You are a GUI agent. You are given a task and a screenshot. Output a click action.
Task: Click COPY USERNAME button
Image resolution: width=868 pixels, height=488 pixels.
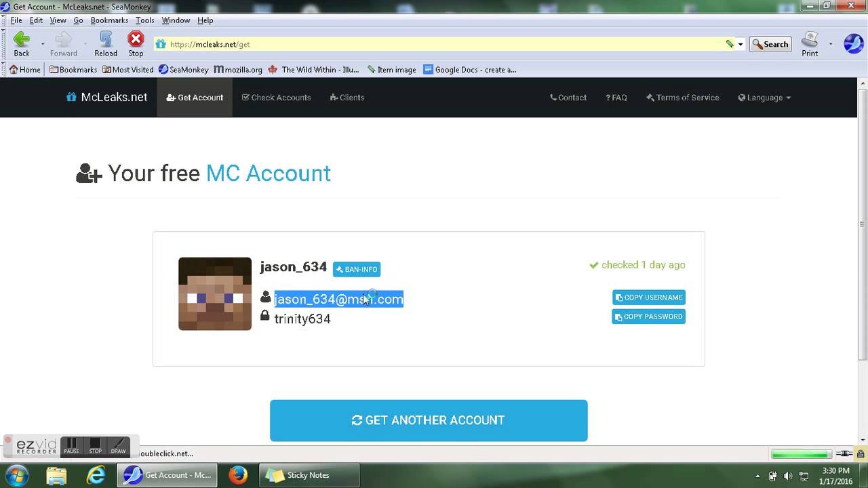(649, 298)
